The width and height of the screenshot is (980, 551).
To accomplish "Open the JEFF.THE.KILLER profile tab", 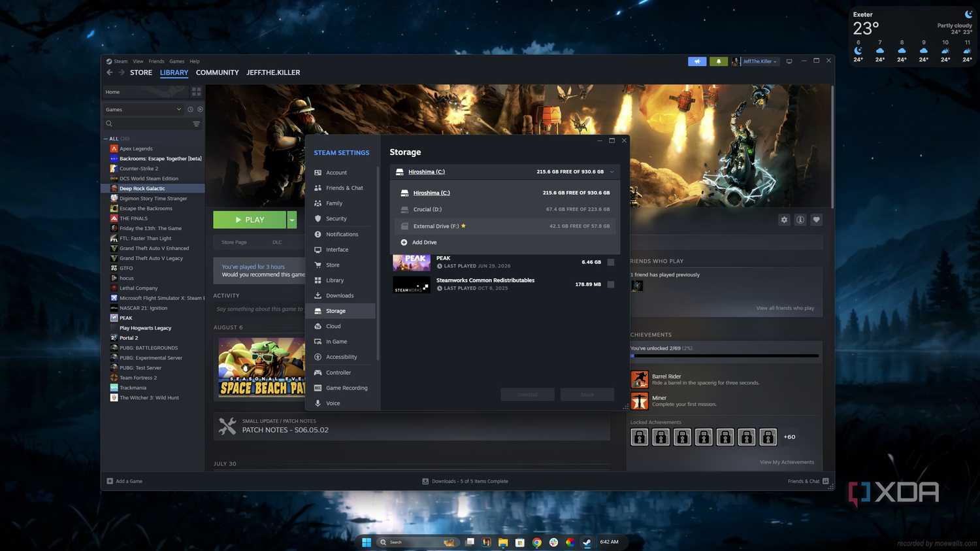I will point(273,73).
